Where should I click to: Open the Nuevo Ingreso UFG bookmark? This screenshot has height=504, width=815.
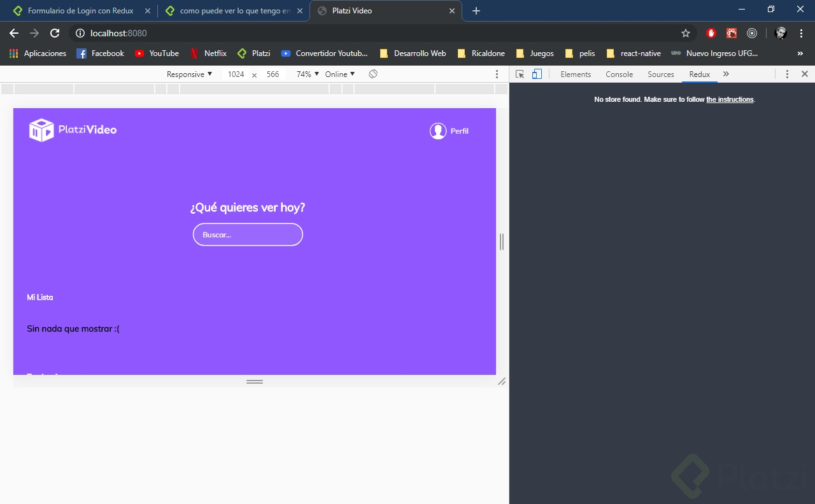714,53
